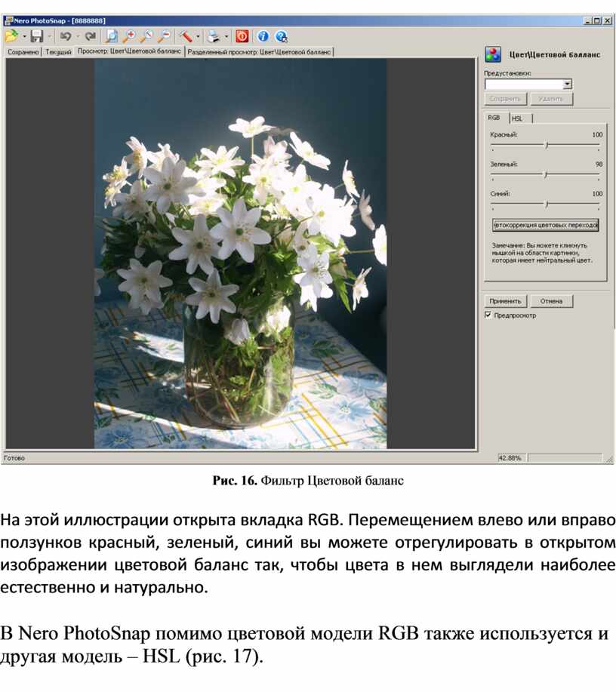Open the dropdown arrow next to the printer icon
The height and width of the screenshot is (692, 616).
(x=226, y=35)
